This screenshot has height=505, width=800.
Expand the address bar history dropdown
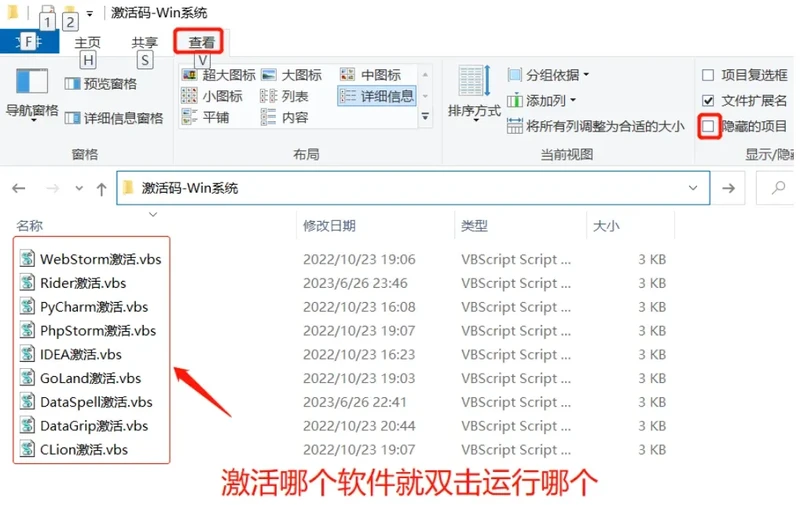tap(693, 188)
